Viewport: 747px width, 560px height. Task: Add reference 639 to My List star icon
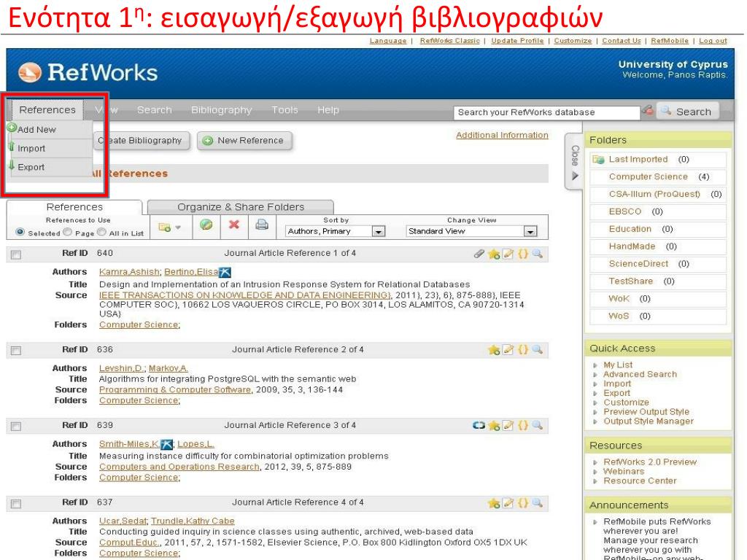coord(494,426)
